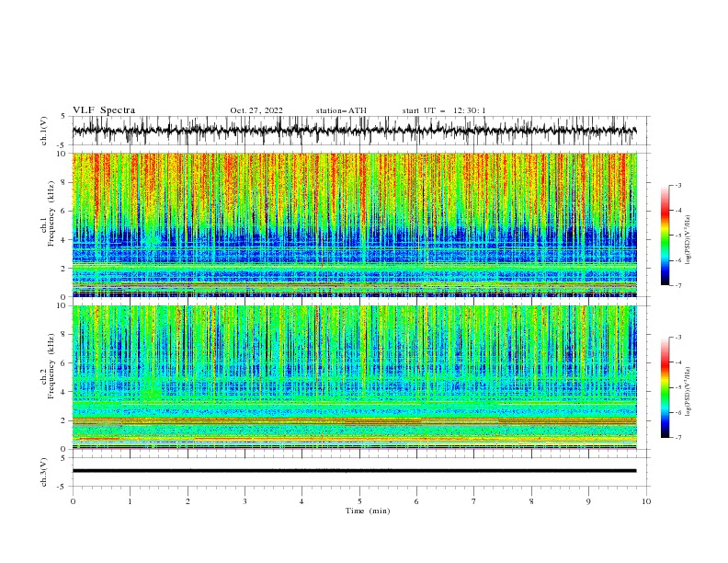The image size is (728, 563).
Task: Click the 'VLF Spectra' title text
Action: click(x=104, y=110)
